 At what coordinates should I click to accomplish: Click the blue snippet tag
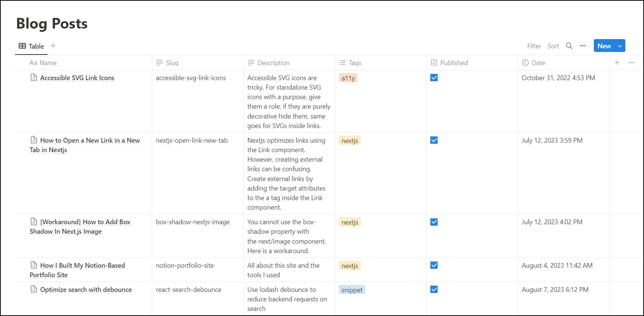[352, 290]
